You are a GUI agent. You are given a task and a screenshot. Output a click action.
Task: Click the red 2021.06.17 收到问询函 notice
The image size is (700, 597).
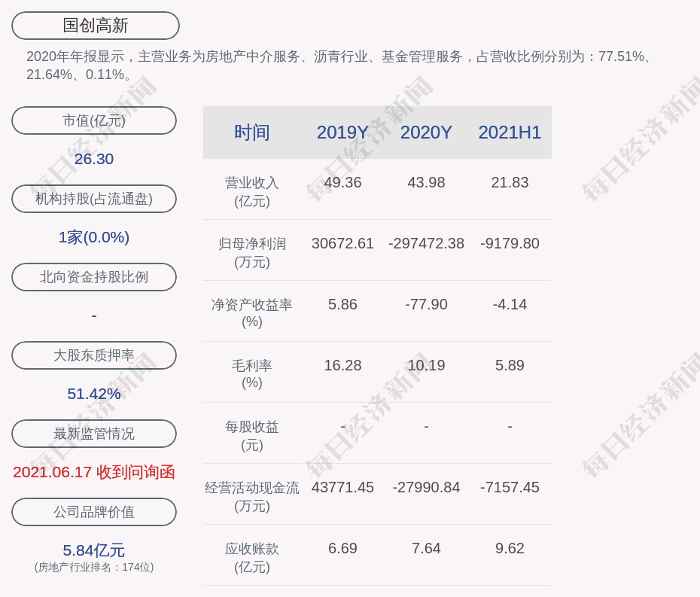pyautogui.click(x=94, y=473)
